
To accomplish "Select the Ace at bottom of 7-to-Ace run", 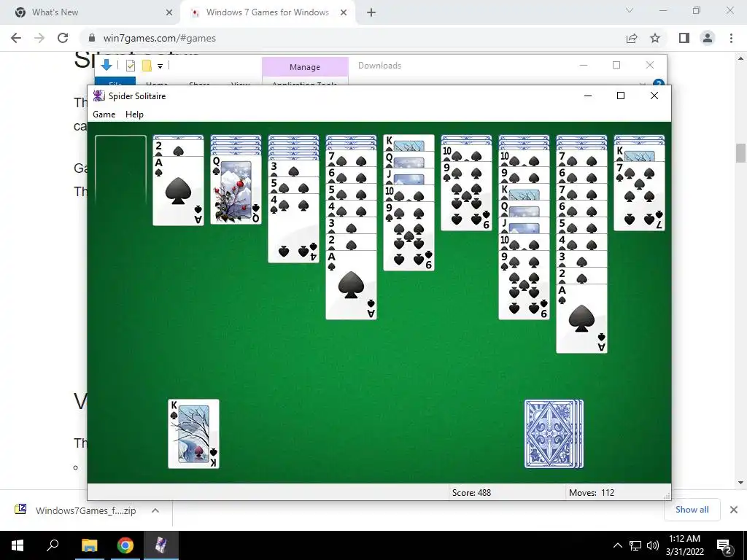I will [x=351, y=285].
